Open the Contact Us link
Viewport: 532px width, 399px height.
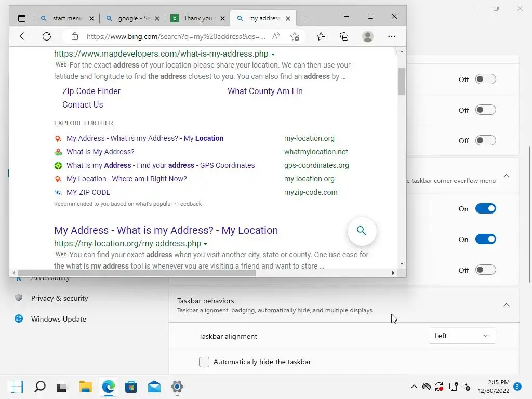click(83, 104)
